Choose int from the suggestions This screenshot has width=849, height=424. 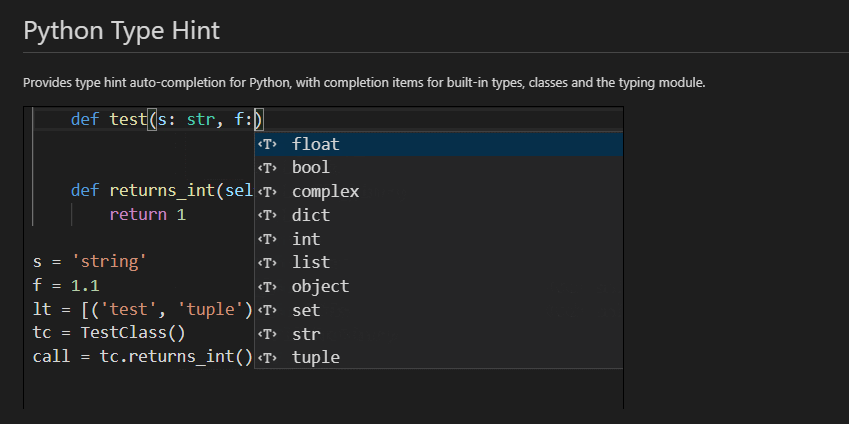pyautogui.click(x=306, y=239)
